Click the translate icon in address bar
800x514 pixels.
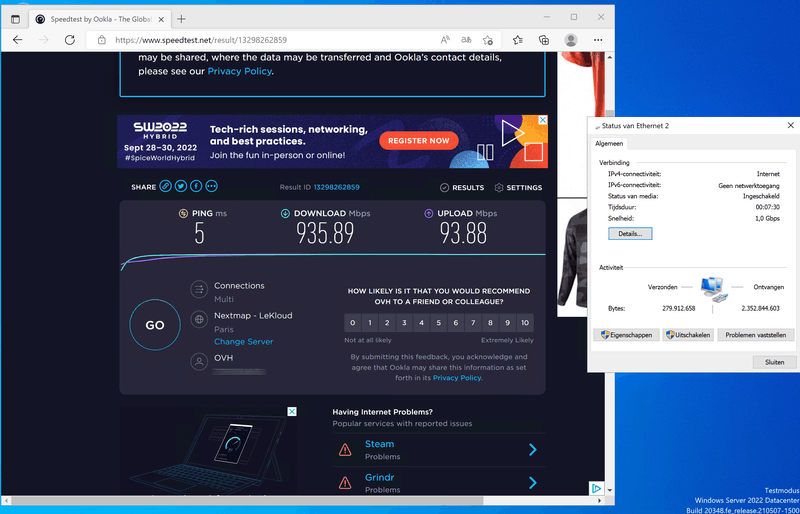coord(466,40)
